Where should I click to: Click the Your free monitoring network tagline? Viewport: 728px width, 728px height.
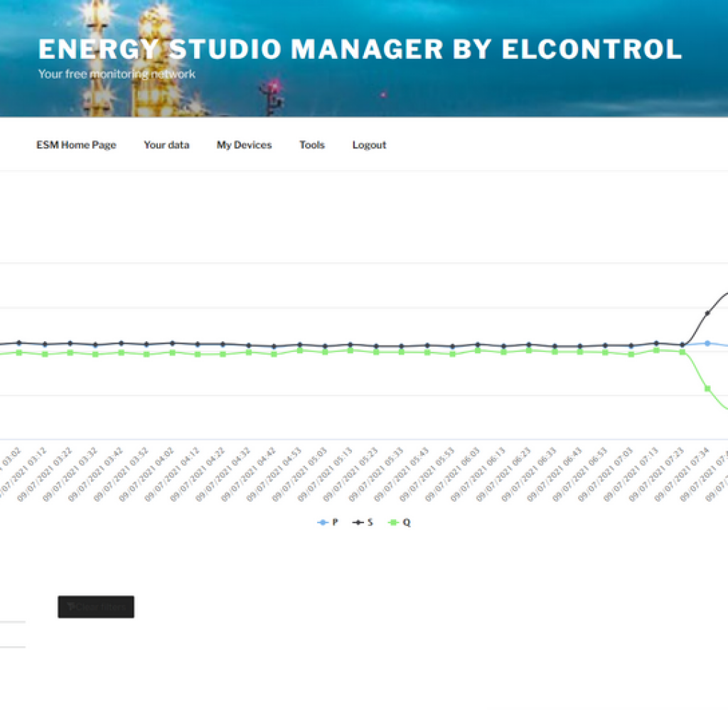coord(117,74)
